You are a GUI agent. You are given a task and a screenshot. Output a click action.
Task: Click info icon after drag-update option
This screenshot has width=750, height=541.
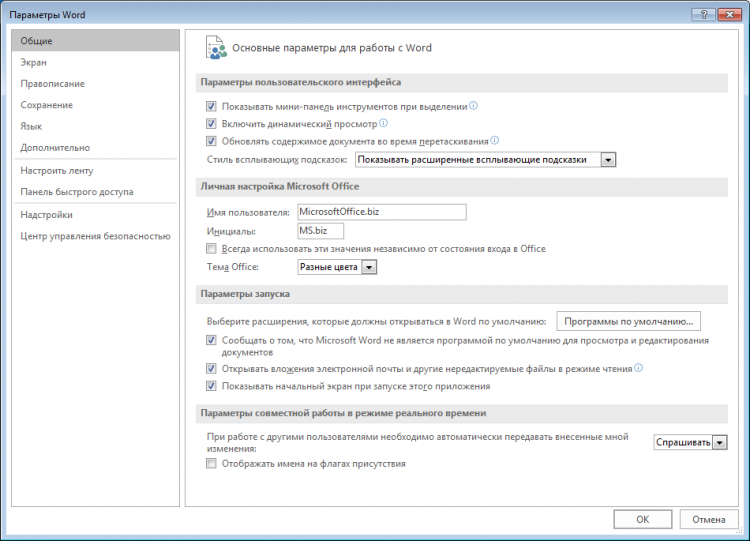[x=495, y=141]
